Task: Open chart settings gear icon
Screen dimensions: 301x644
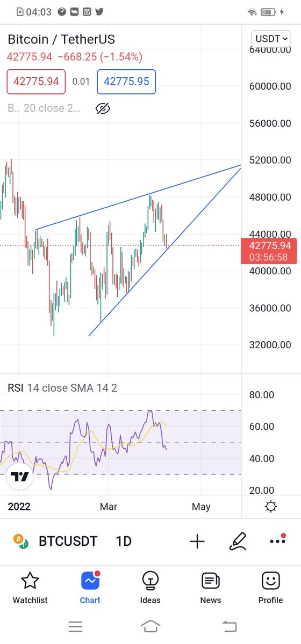Action: [271, 507]
